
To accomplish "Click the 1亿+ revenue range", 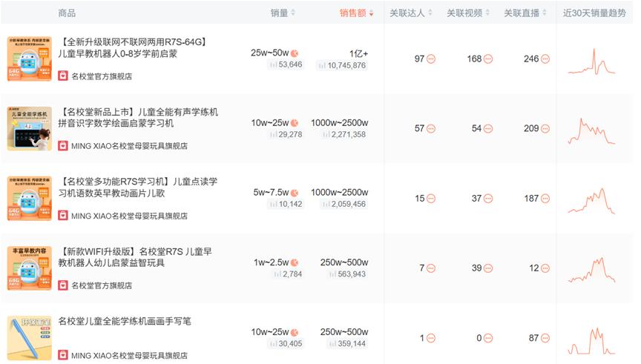I will pos(358,53).
